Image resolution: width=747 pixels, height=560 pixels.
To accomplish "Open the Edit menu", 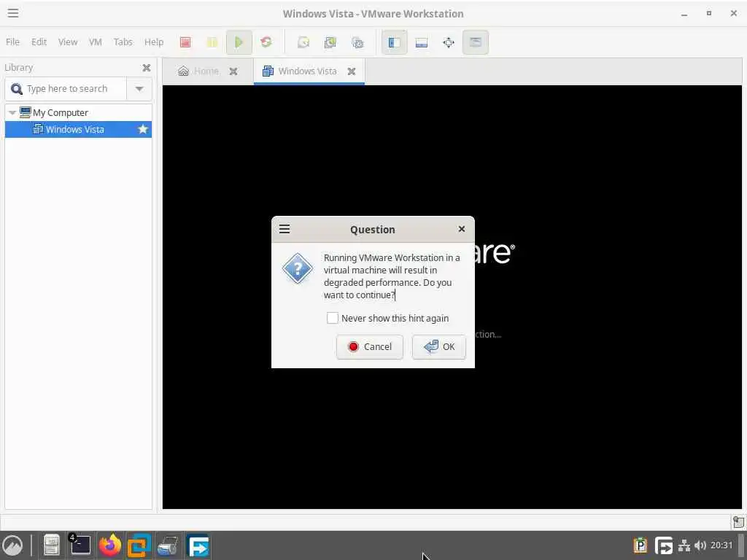I will coord(39,42).
